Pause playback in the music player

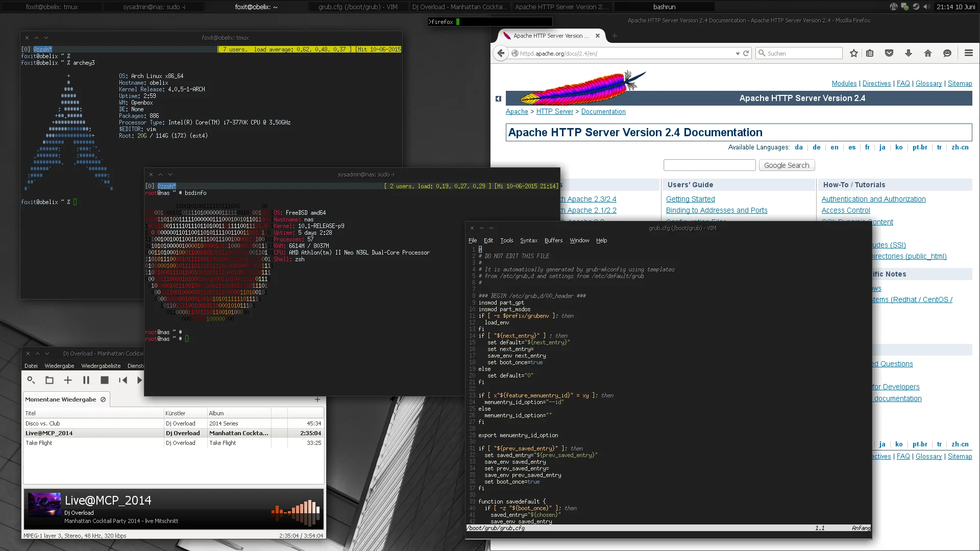tap(86, 380)
